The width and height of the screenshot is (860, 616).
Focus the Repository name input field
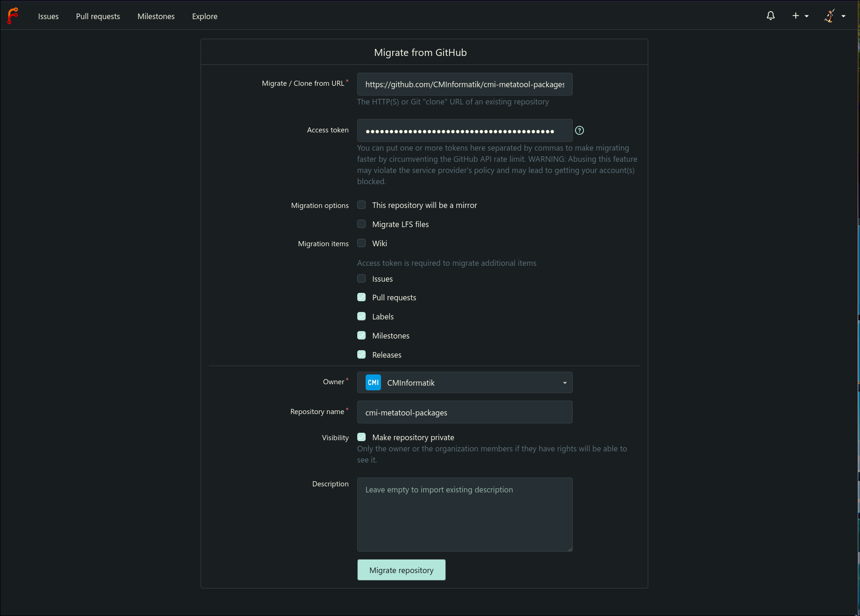click(x=465, y=412)
